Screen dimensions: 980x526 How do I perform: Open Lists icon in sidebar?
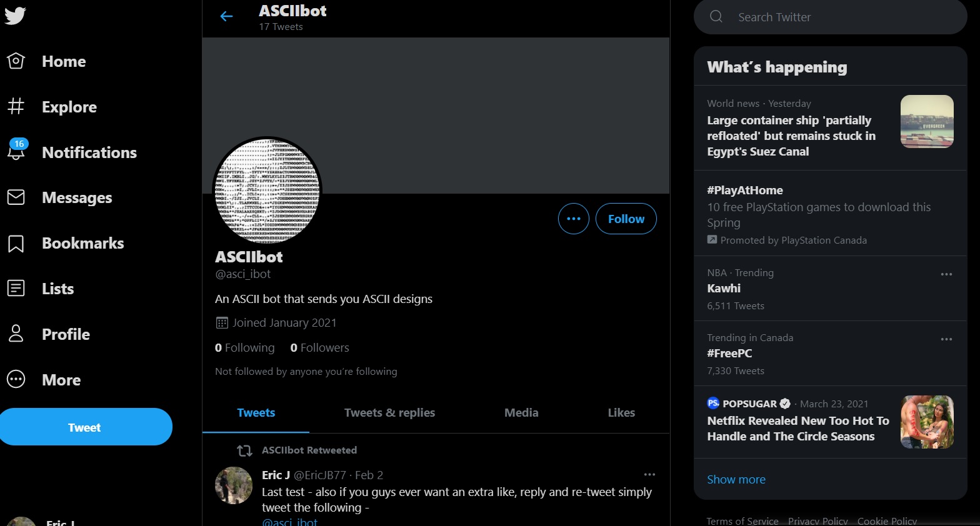click(16, 289)
